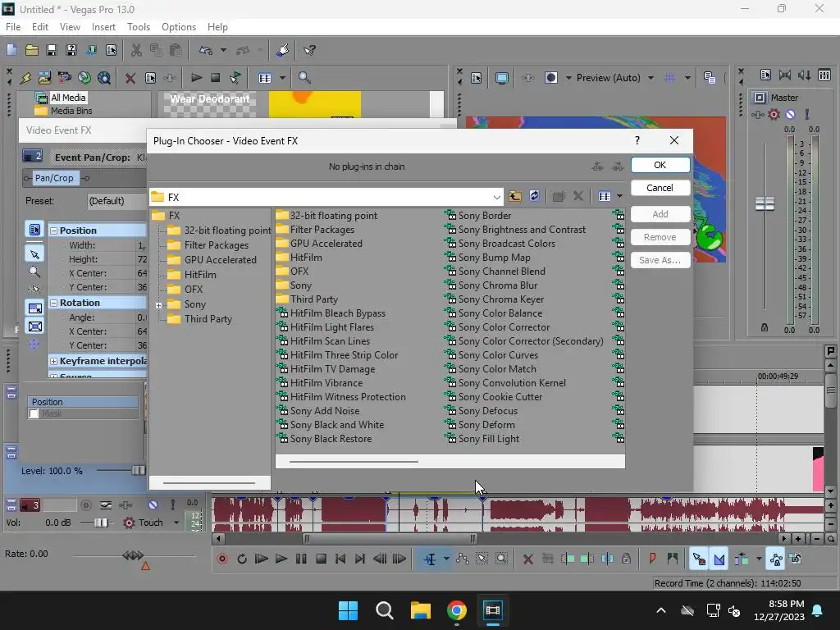
Task: Select All Media in Project Media tree
Action: [68, 98]
